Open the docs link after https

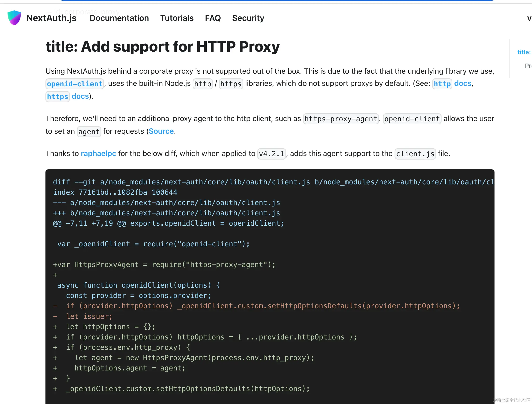[x=80, y=96]
